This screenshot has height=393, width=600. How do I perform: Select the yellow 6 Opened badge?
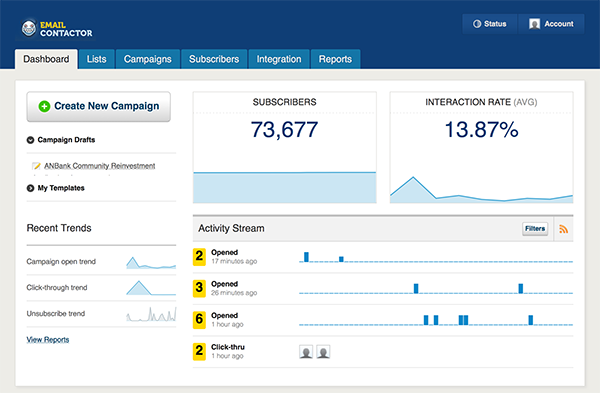199,320
